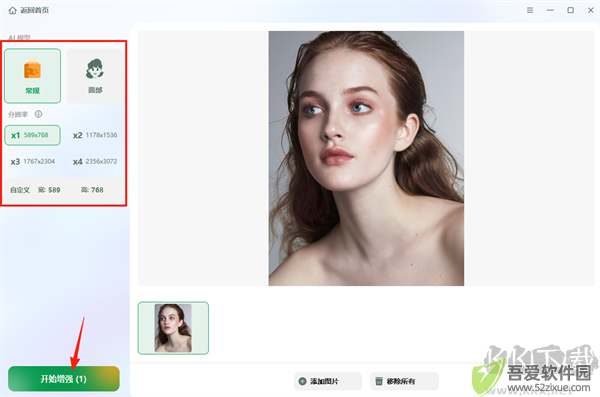Viewport: 600px width, 397px height.
Task: Click the 开始增强 (1) button
Action: [64, 379]
